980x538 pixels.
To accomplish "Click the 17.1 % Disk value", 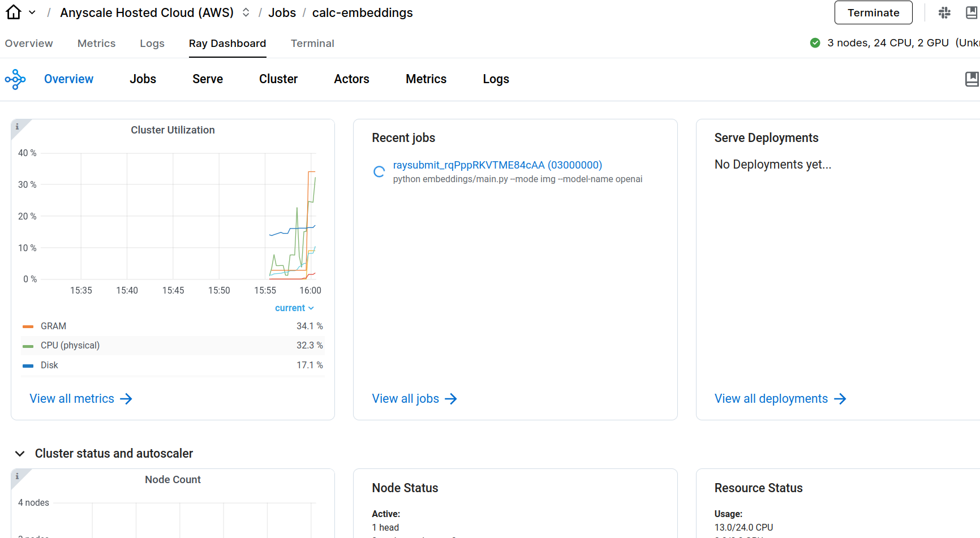I will 310,365.
